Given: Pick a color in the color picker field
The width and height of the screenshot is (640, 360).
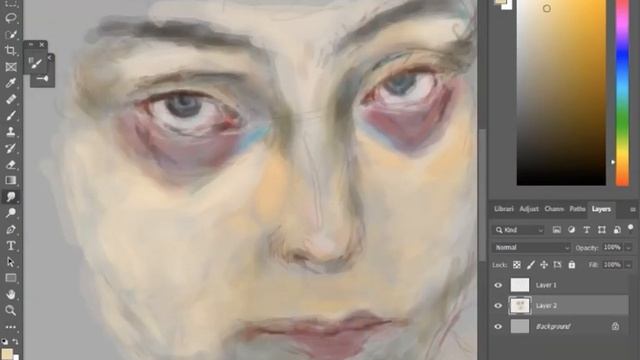Looking at the screenshot, I should 561,93.
